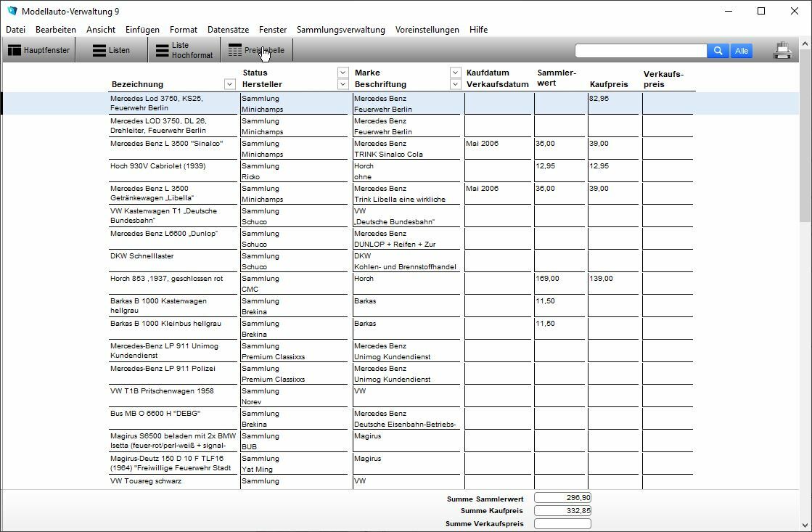Screen dimensions: 812x532
Task: Open the Voreinstellungen menu
Action: pyautogui.click(x=427, y=30)
